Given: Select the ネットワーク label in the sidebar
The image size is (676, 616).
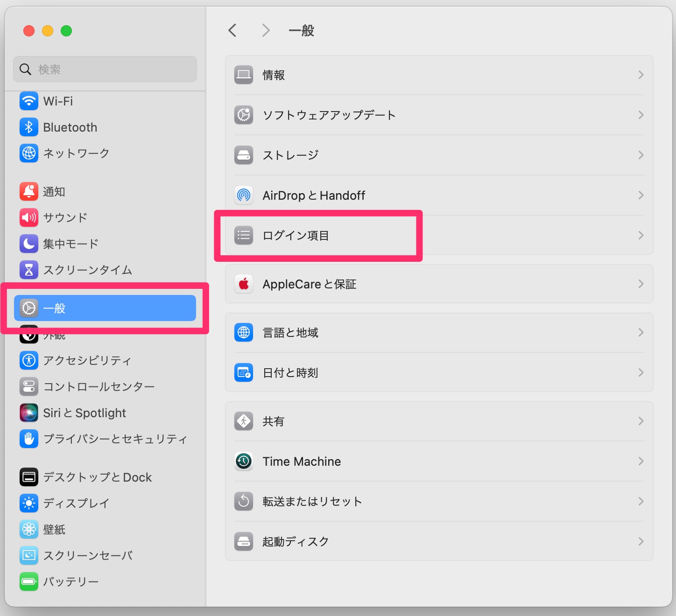Looking at the screenshot, I should (76, 153).
